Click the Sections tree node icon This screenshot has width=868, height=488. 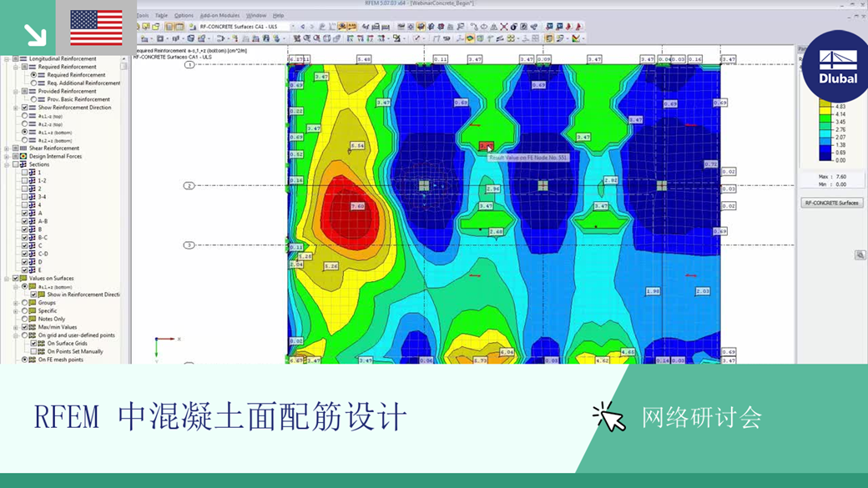[x=23, y=164]
